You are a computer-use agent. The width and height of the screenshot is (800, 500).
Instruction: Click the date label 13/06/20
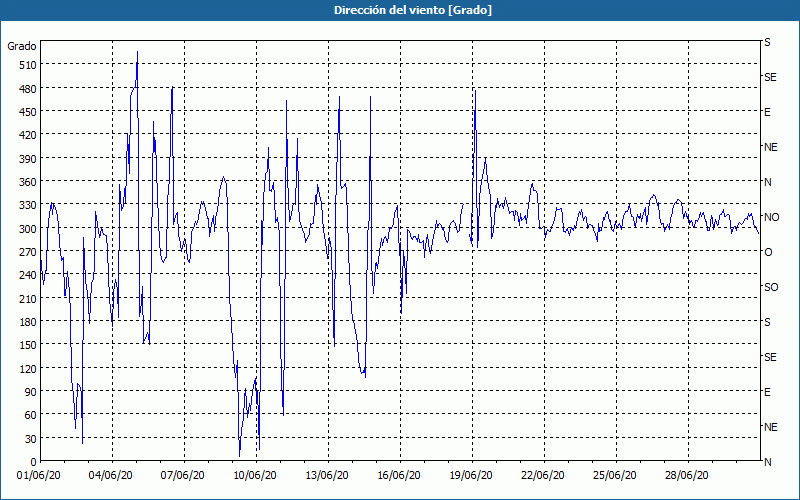point(327,476)
